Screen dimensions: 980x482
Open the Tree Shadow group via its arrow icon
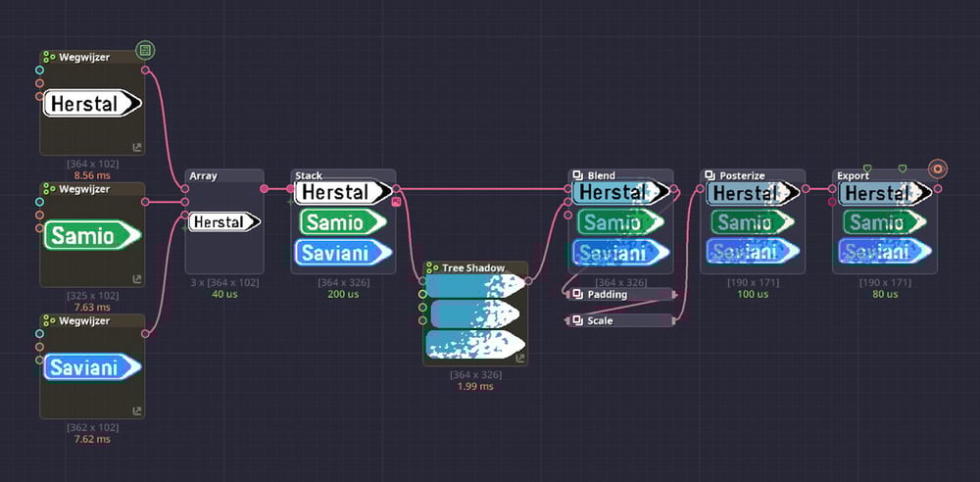[x=520, y=359]
